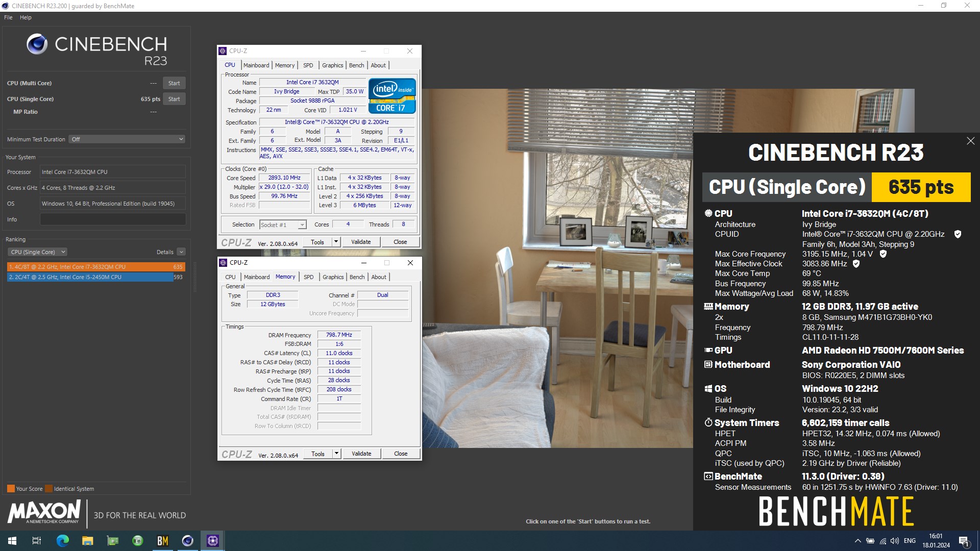Click the shield beside Max Core Frequency
Viewport: 980px width, 551px height.
[x=883, y=254]
